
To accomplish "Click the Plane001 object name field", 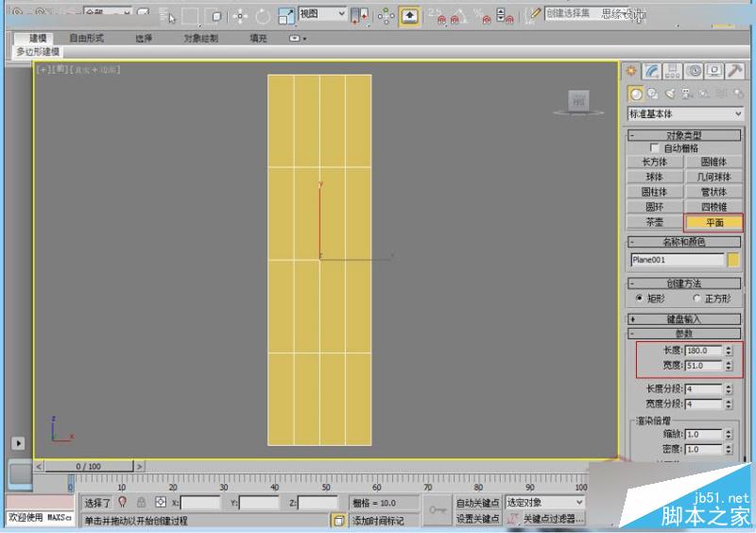I will coord(677,260).
